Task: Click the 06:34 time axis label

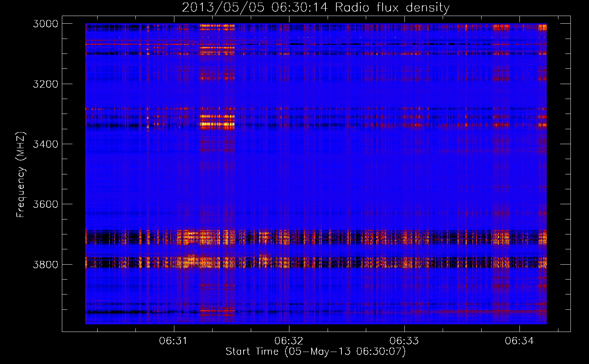Action: coord(519,341)
